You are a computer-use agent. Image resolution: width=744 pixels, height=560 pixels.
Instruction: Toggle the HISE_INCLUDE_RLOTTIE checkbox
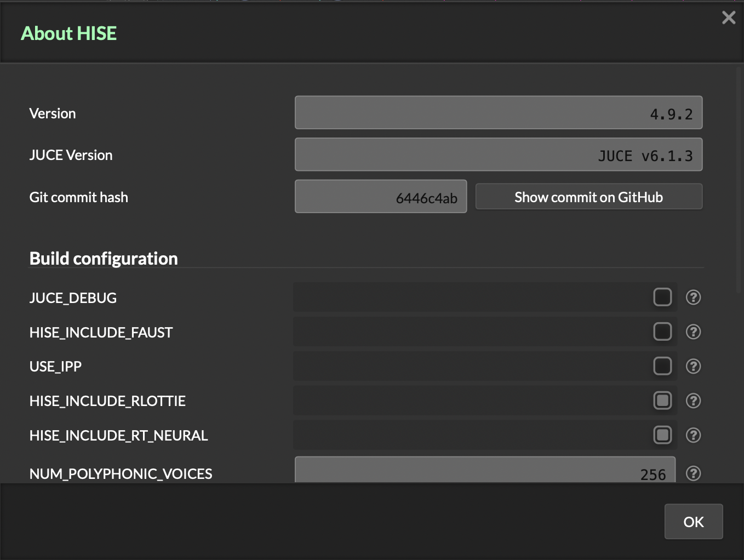pos(662,401)
